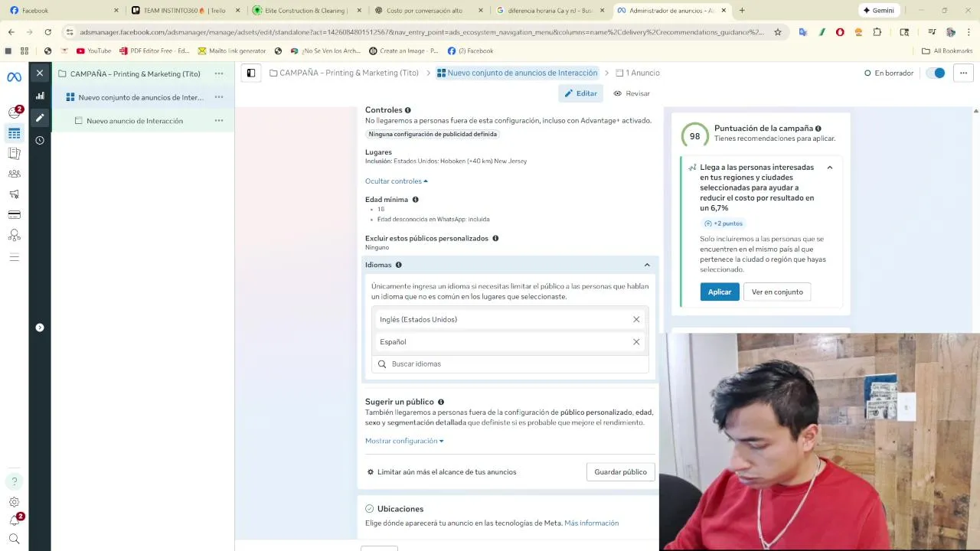Go to CAMPAÑA breadcrumb

344,73
